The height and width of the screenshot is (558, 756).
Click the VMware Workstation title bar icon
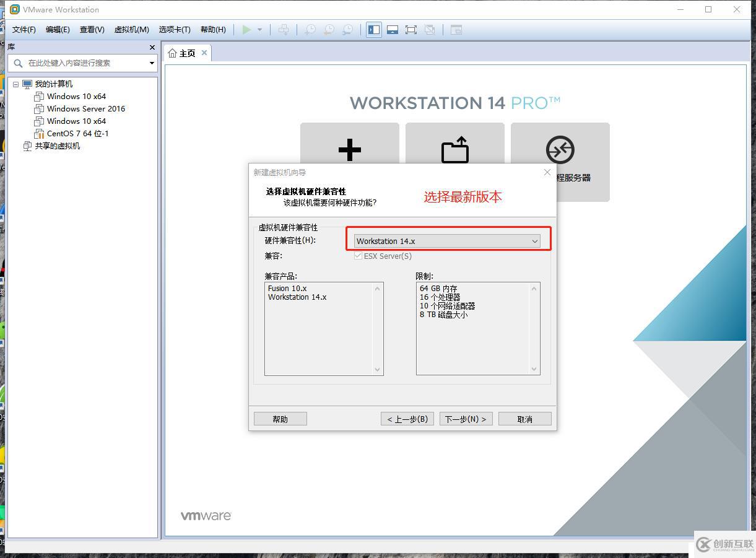15,9
